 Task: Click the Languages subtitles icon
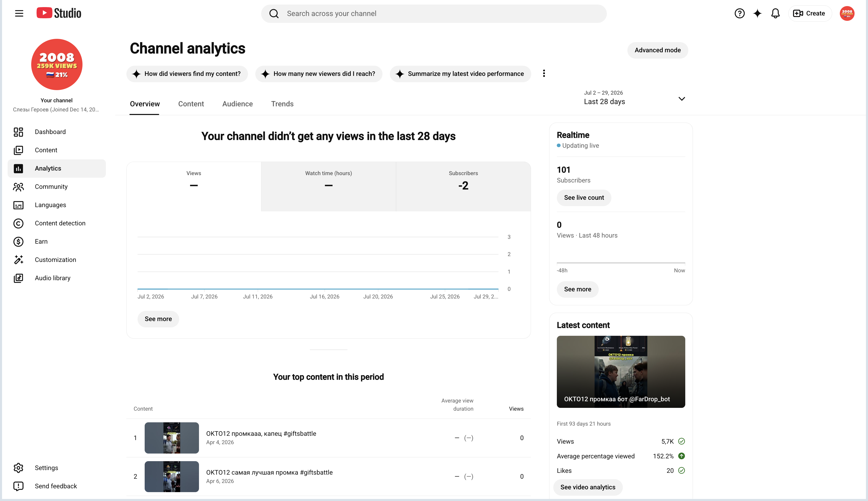click(x=18, y=205)
